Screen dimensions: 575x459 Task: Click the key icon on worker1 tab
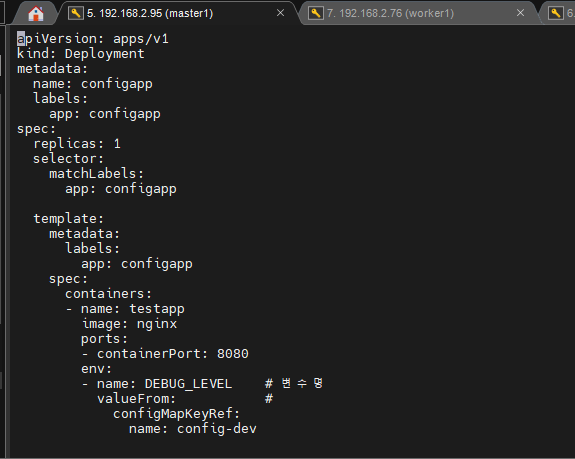click(x=316, y=13)
